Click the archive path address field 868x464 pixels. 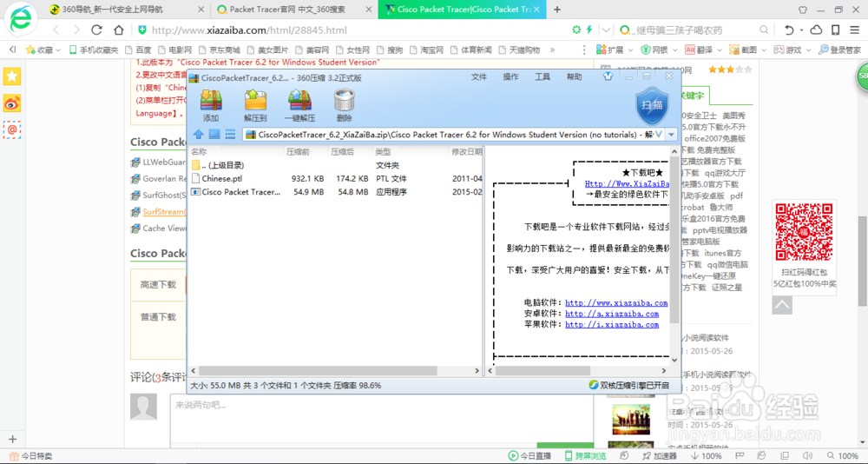(x=454, y=134)
